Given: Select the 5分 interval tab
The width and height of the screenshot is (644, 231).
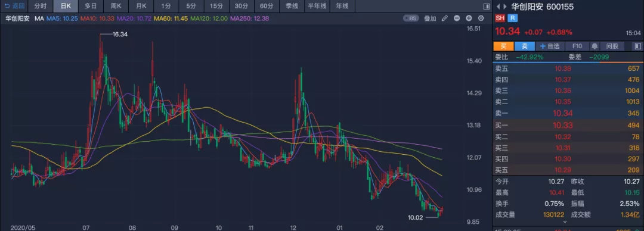Looking at the screenshot, I should (x=191, y=6).
